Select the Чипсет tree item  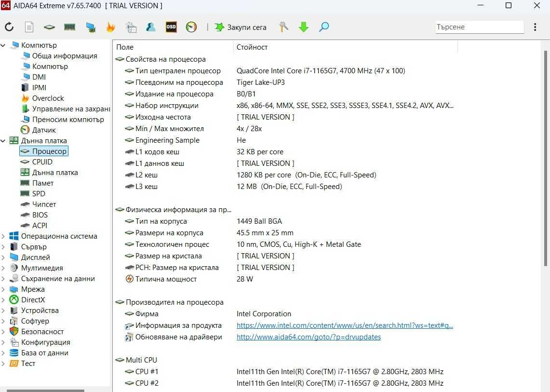(44, 204)
